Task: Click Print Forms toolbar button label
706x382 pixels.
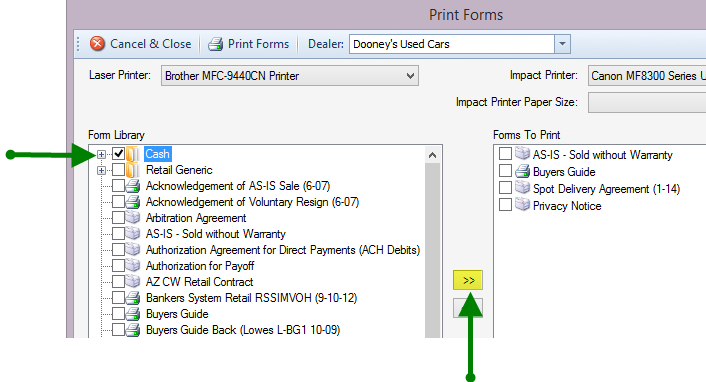Action: [258, 44]
